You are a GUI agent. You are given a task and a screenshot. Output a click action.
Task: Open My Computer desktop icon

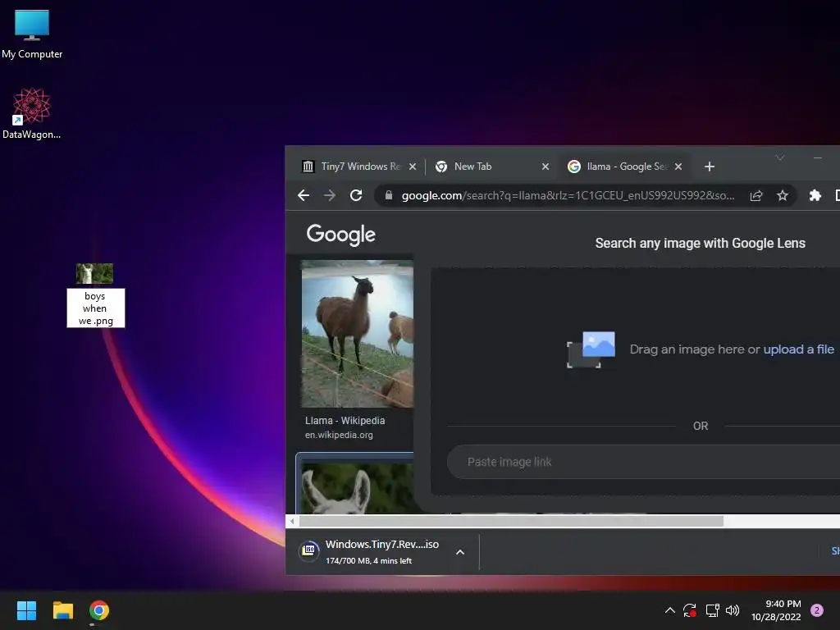point(32,33)
